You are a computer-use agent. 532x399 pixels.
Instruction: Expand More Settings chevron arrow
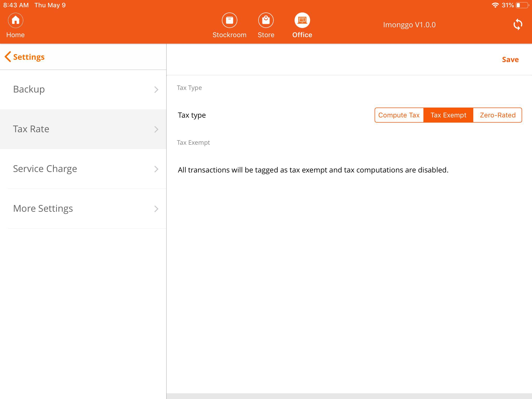click(156, 209)
